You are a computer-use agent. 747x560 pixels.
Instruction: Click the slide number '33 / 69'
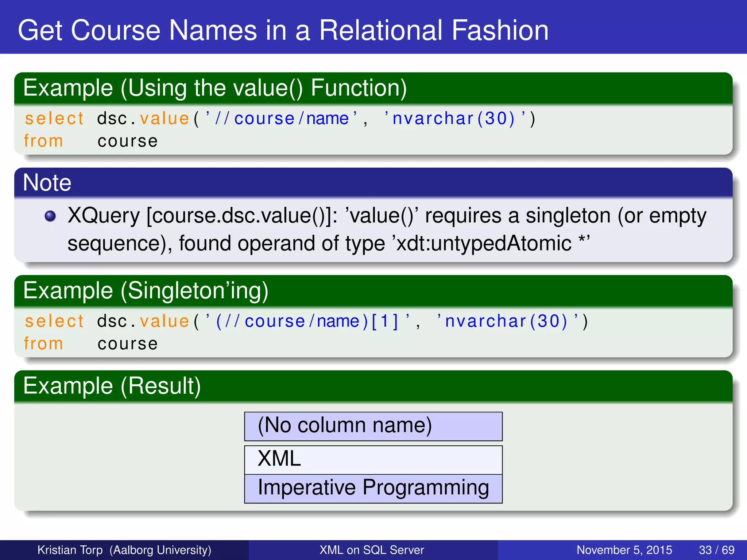pos(716,550)
